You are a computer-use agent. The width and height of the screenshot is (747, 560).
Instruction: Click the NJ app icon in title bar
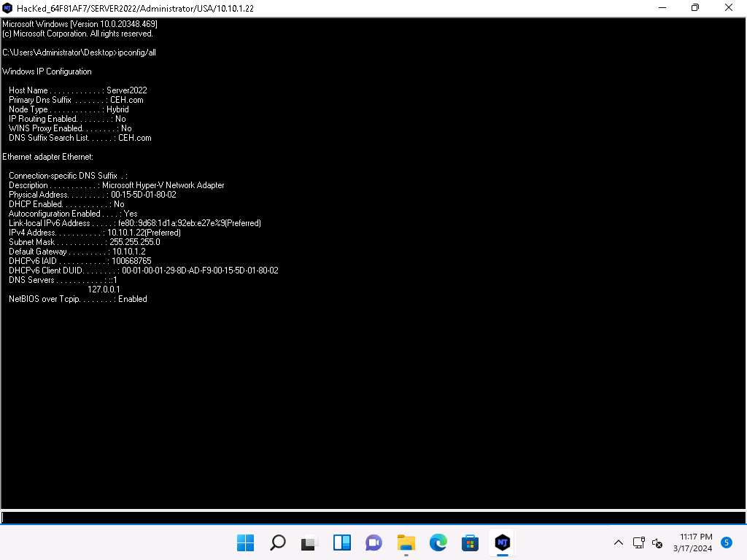point(8,8)
